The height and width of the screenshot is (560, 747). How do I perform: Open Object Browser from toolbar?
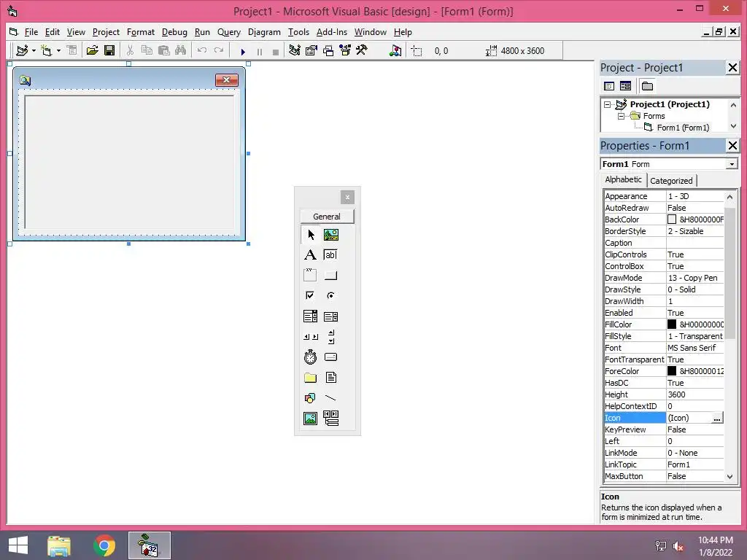pyautogui.click(x=345, y=50)
